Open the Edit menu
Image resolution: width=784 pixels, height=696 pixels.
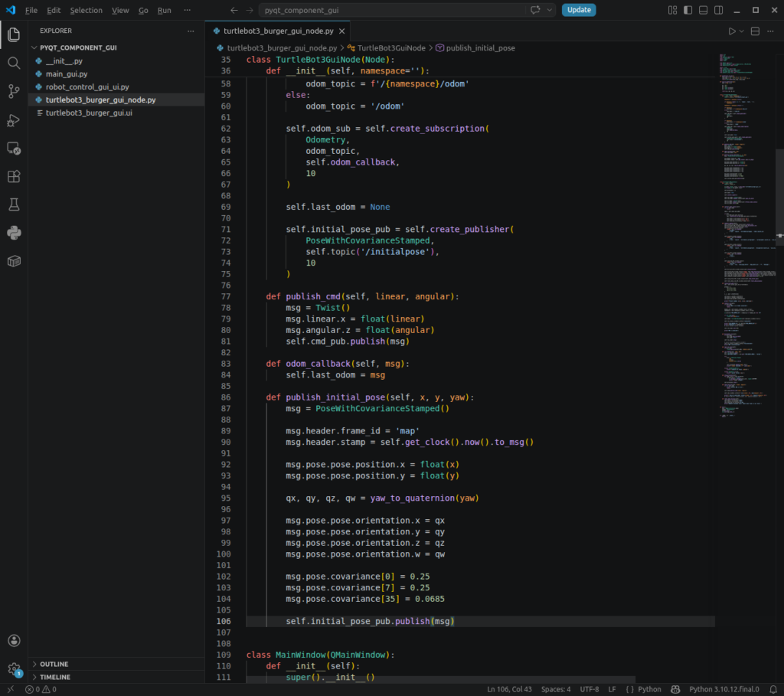pos(54,10)
